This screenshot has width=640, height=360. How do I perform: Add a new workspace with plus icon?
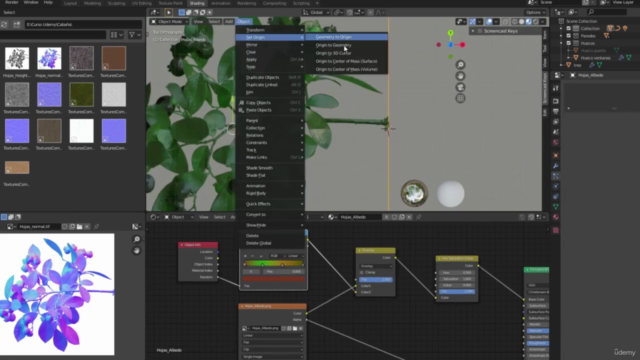[x=317, y=3]
